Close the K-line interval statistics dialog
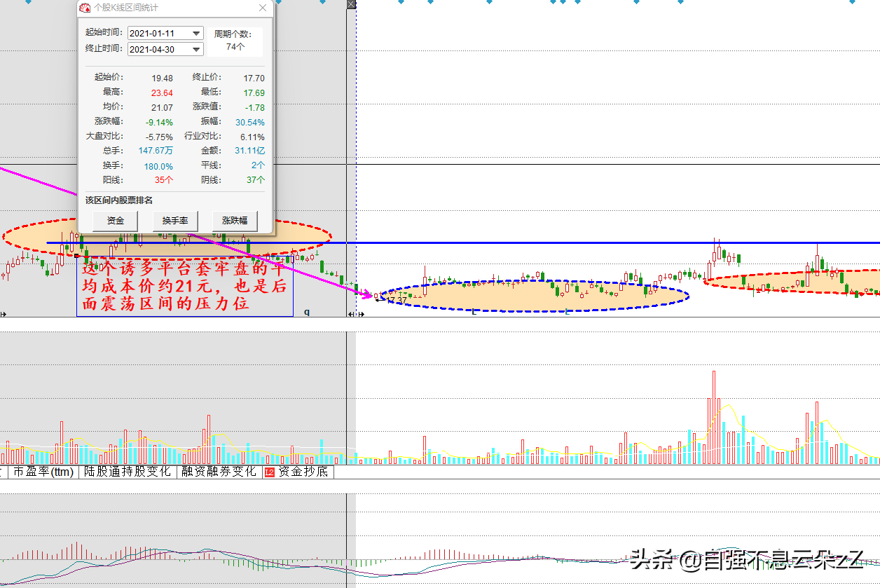The width and height of the screenshot is (880, 588). (x=263, y=8)
